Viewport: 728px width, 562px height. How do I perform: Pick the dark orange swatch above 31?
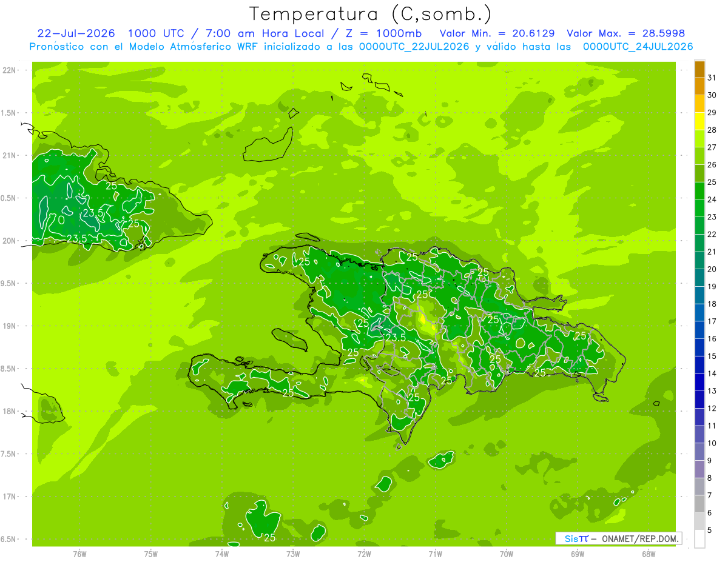[x=699, y=69]
